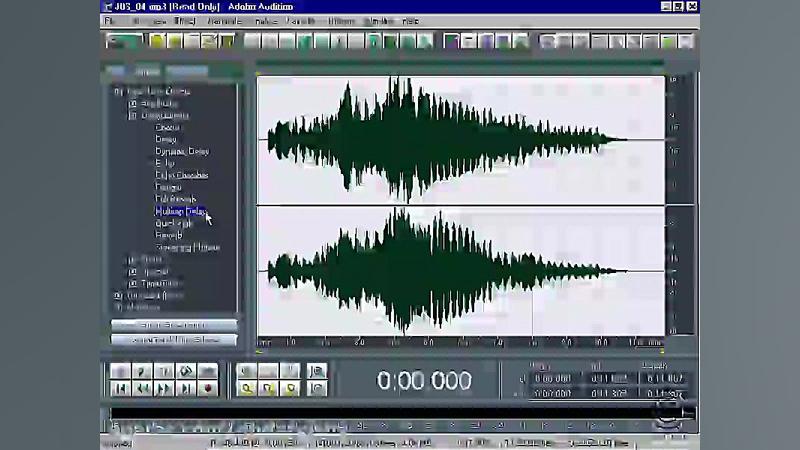
Task: Open the Effects menu
Action: pyautogui.click(x=184, y=21)
